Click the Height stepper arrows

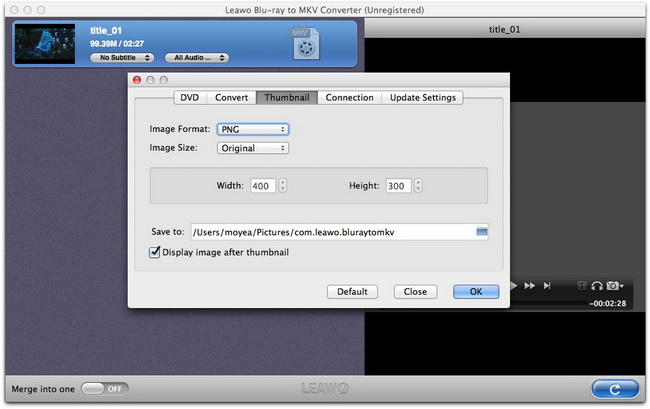pos(418,186)
